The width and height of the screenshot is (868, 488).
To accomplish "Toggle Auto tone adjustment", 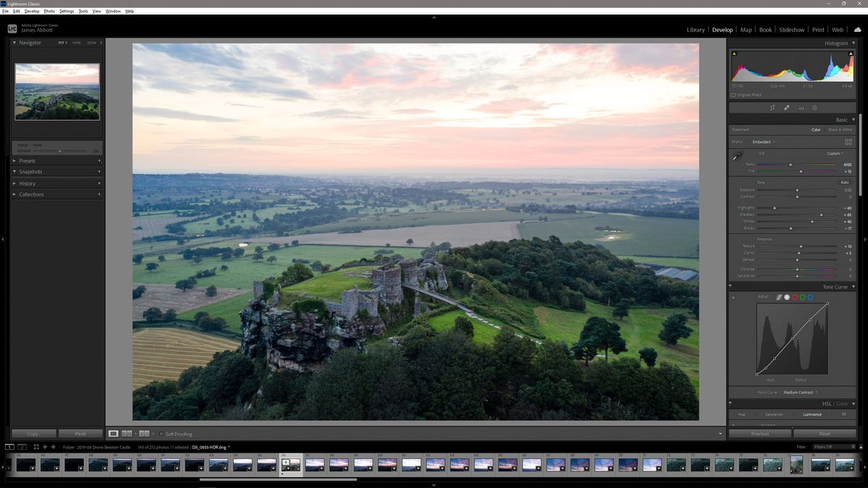I will (x=846, y=182).
